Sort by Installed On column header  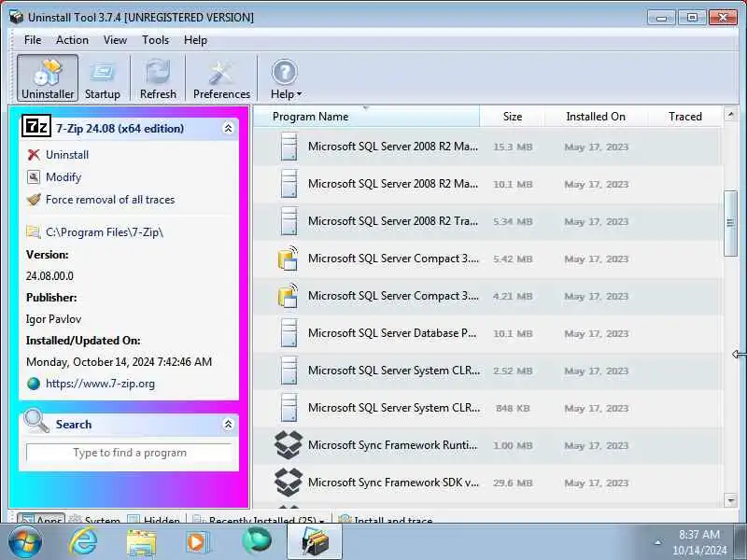596,117
